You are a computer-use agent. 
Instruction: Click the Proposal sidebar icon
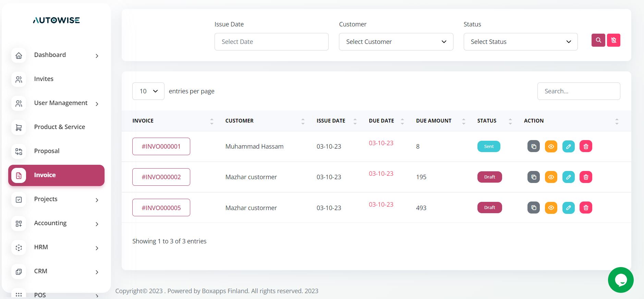tap(19, 151)
